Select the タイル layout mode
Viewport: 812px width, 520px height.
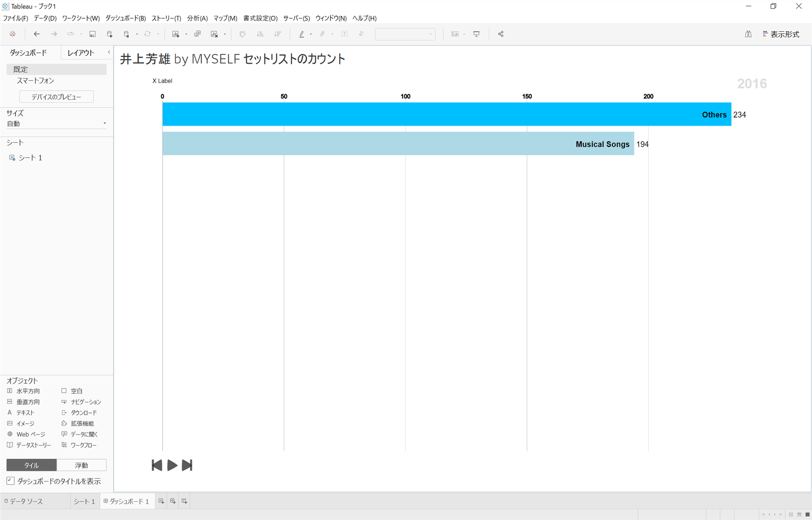tap(32, 465)
